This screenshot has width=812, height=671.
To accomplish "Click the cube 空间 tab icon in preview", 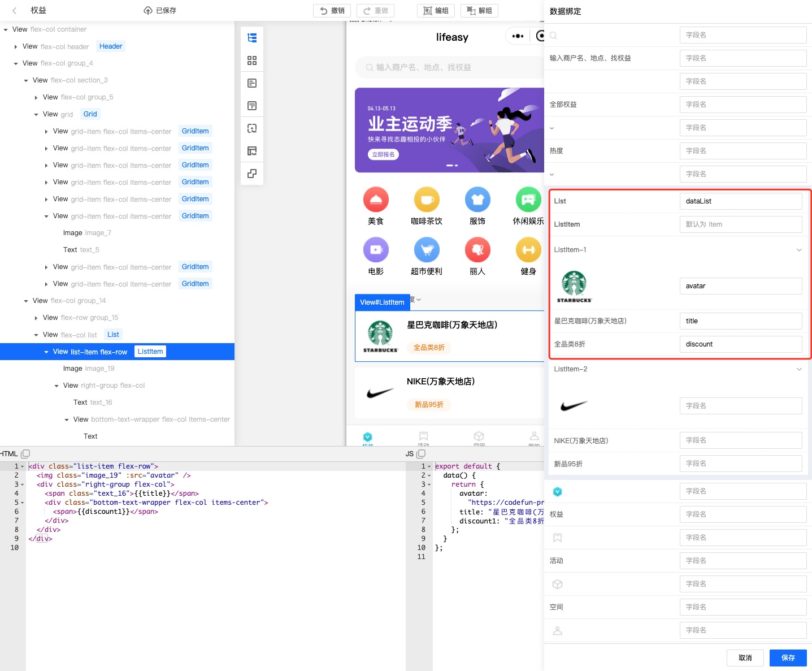I will coord(479,436).
